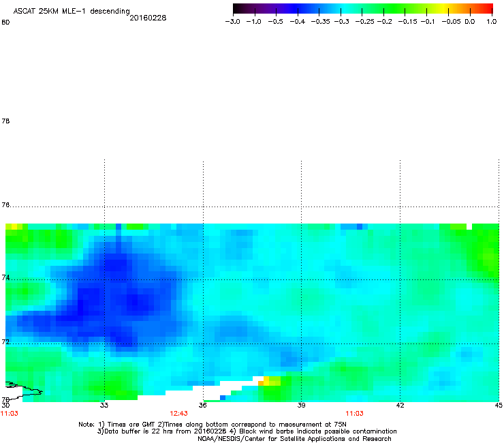Pick the -0.5 color scale value
This screenshot has width=504, height=443.
275,22
